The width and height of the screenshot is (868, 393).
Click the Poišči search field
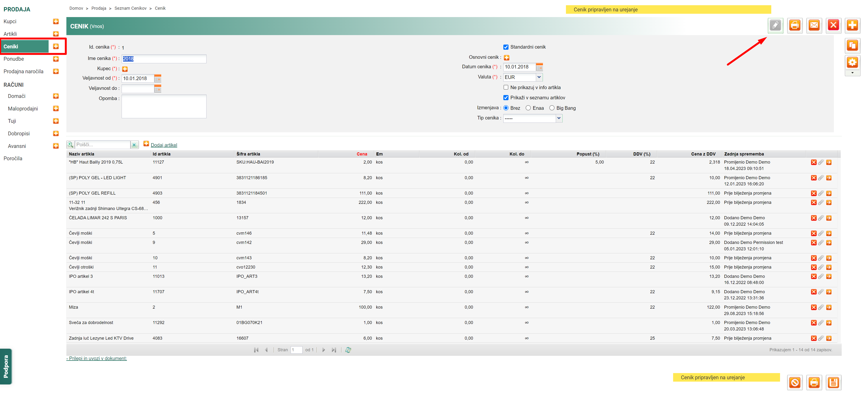coord(102,145)
